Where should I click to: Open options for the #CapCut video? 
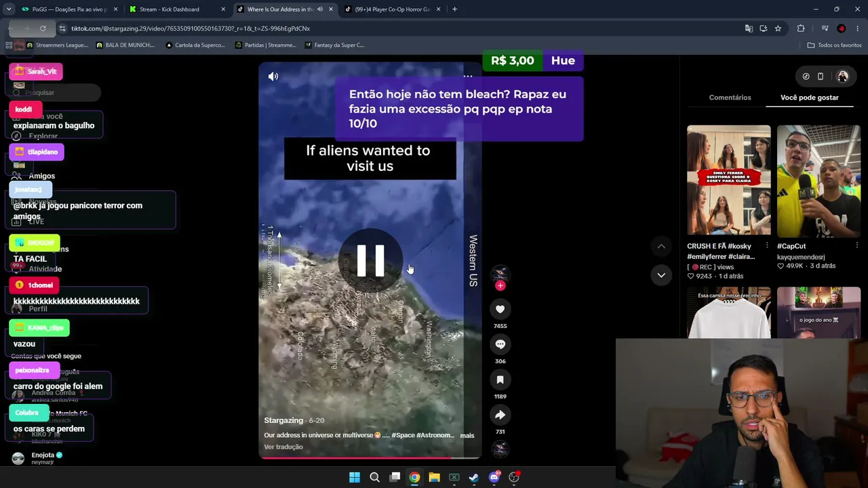tap(856, 246)
